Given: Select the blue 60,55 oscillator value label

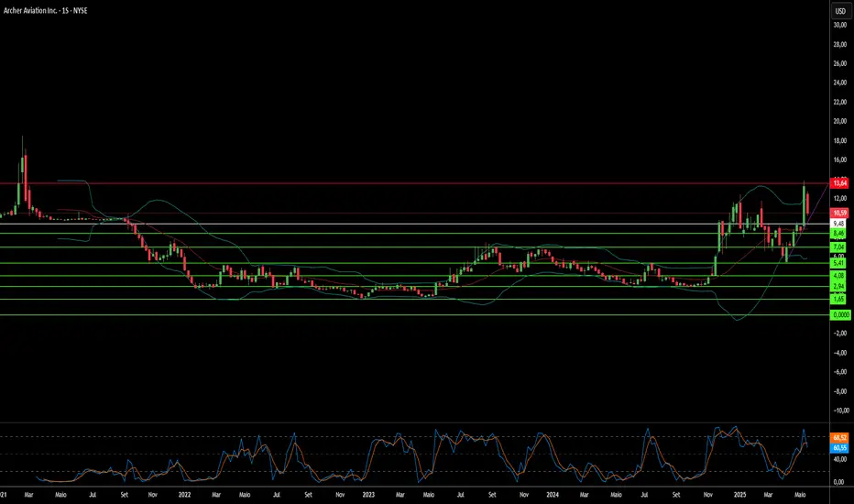Looking at the screenshot, I should [839, 448].
